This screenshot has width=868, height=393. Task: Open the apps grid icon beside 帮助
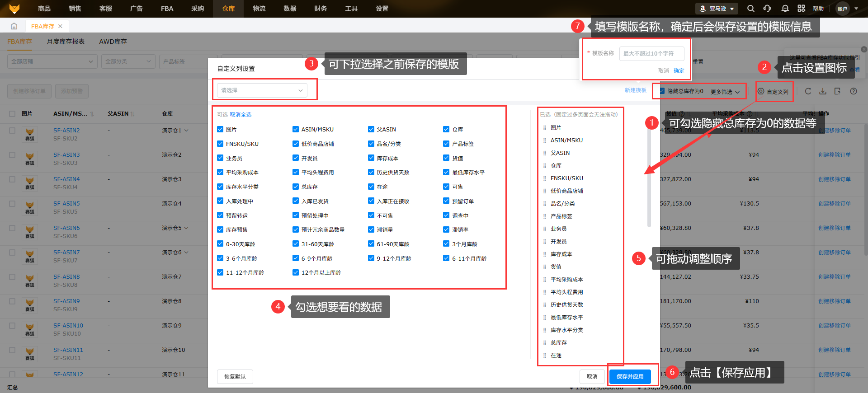tap(801, 9)
